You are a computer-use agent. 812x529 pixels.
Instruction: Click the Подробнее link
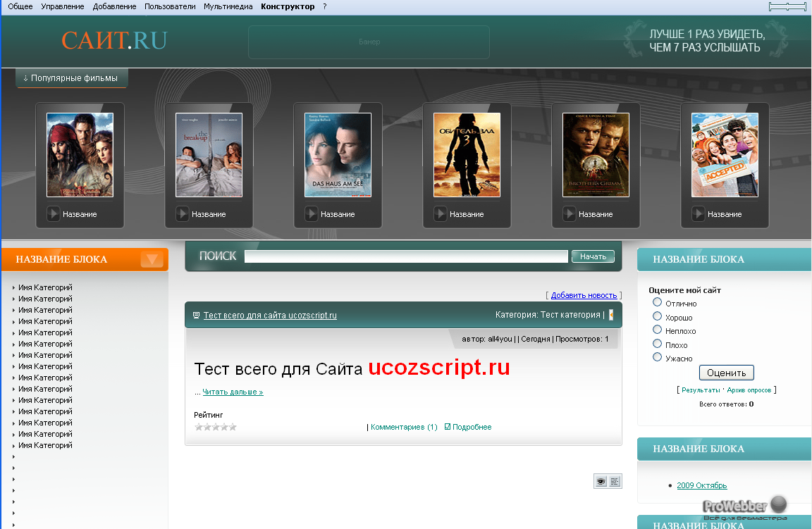472,427
